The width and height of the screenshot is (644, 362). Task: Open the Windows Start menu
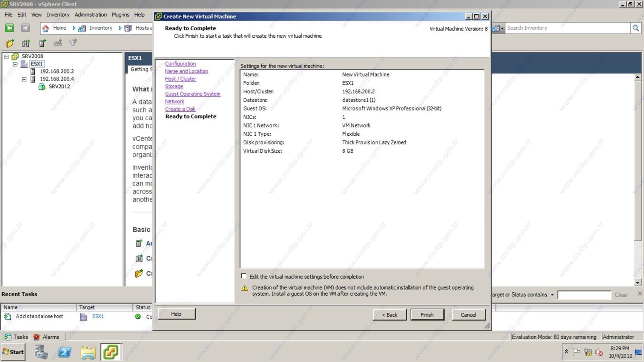tap(13, 352)
